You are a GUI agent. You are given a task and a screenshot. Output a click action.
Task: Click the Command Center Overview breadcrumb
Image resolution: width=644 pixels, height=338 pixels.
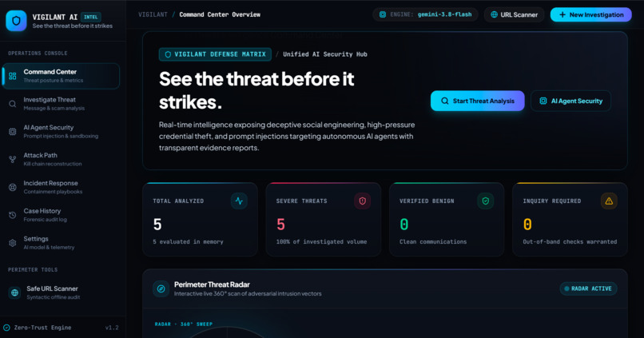220,14
